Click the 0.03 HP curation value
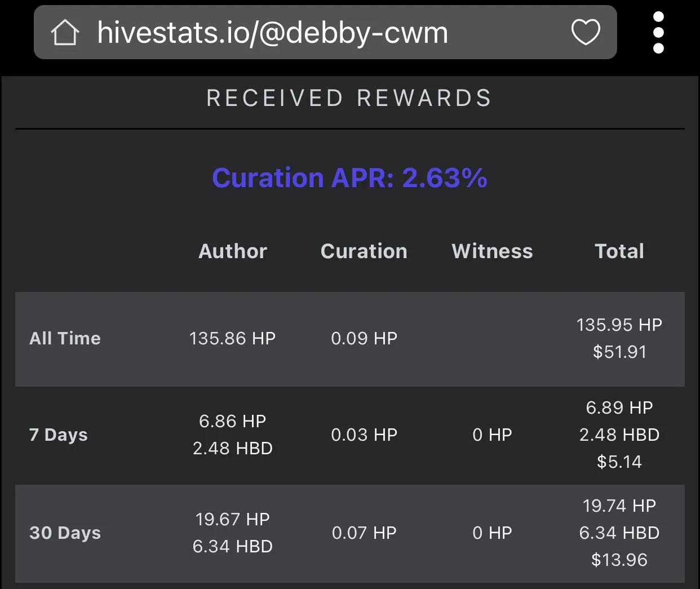Viewport: 700px width, 589px height. [x=364, y=435]
